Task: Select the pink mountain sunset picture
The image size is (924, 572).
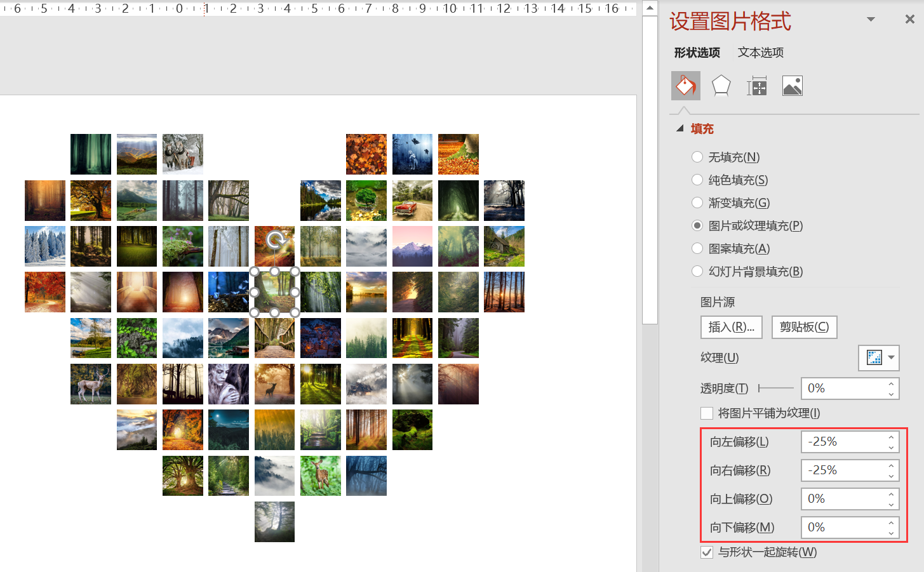Action: coord(413,246)
